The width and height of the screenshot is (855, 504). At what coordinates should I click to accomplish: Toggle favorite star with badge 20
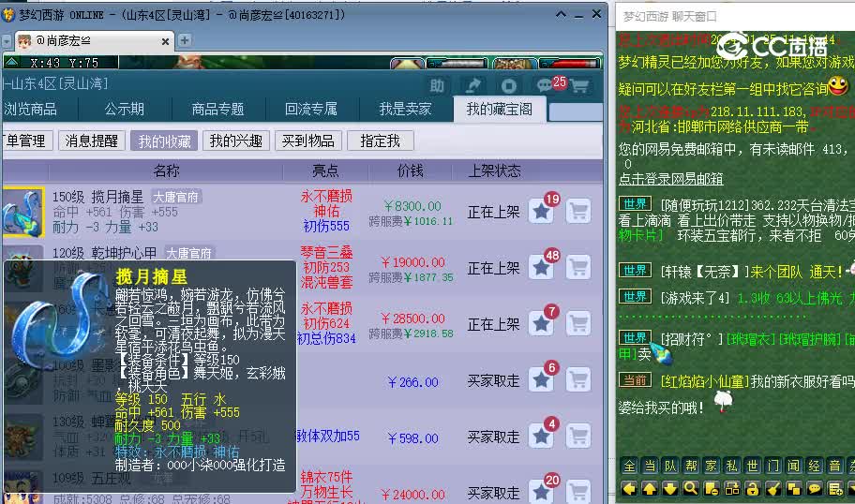541,492
